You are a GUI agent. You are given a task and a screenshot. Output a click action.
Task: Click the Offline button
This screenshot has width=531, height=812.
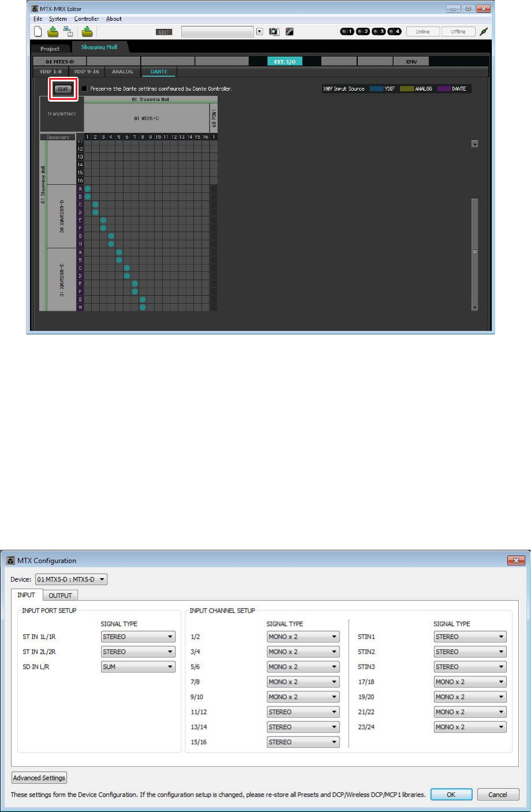[x=458, y=32]
